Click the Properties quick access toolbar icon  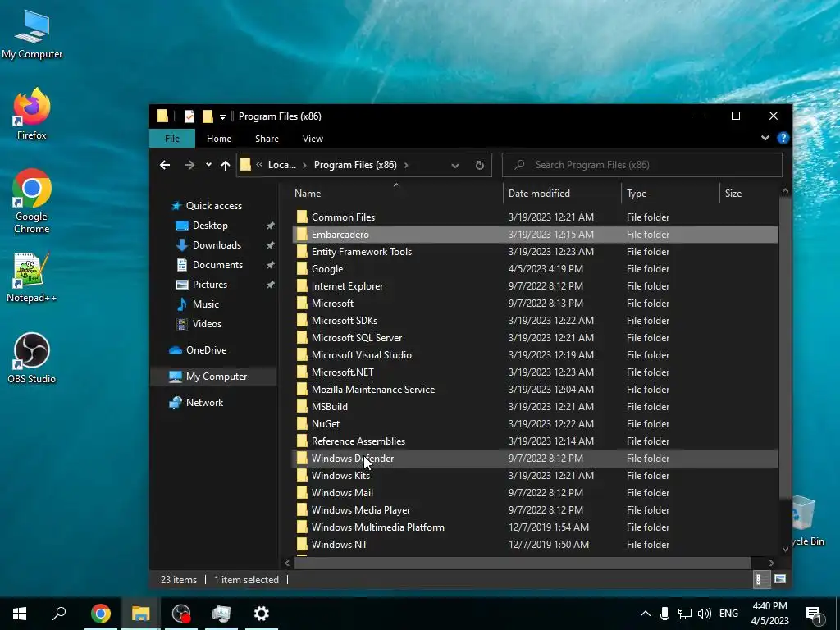[189, 116]
